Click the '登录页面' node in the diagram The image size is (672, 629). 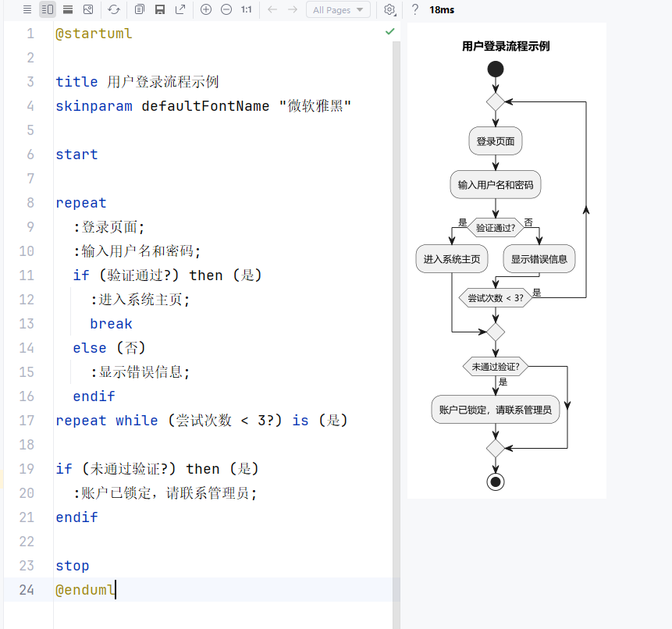pos(496,141)
